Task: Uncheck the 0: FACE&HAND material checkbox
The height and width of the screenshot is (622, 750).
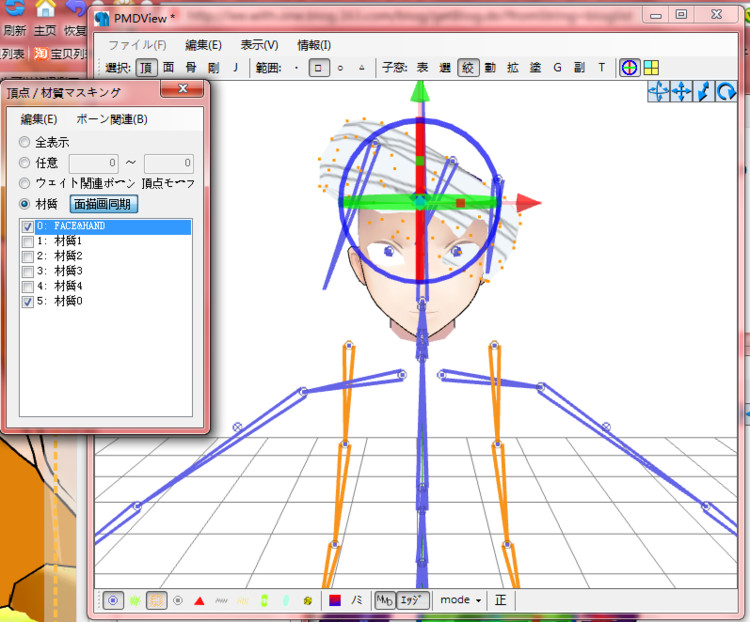Action: coord(28,227)
